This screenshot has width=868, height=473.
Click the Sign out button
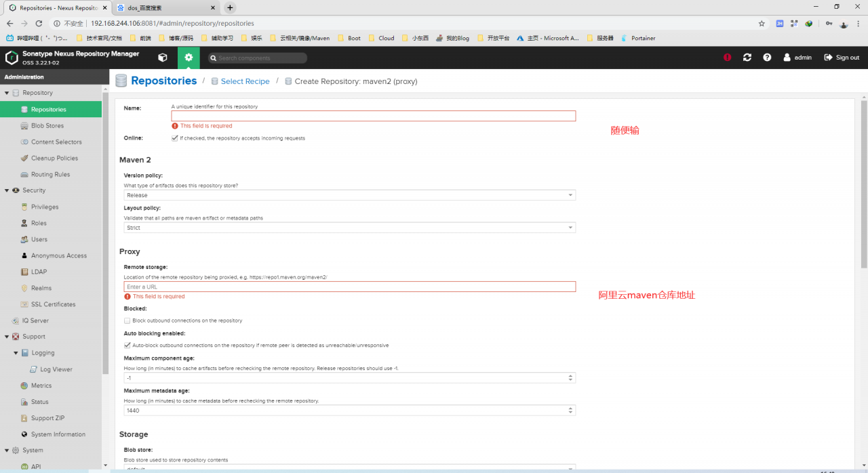coord(842,58)
